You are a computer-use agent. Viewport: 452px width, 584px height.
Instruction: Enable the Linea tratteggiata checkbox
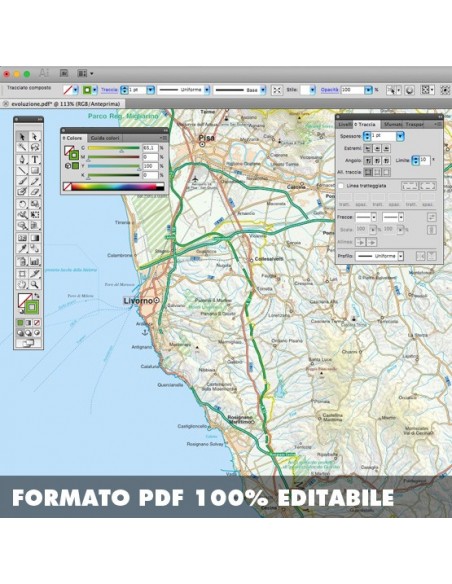coord(341,185)
